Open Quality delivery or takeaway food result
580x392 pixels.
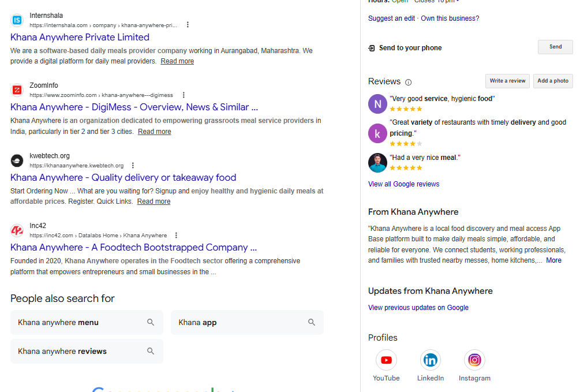[x=123, y=178]
